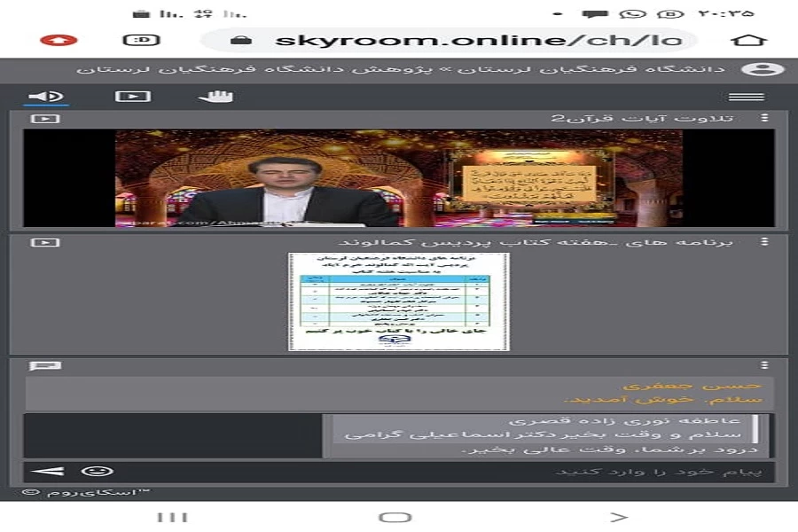Toggle the webcam video icon in toolbar
The height and width of the screenshot is (532, 798).
(x=132, y=97)
